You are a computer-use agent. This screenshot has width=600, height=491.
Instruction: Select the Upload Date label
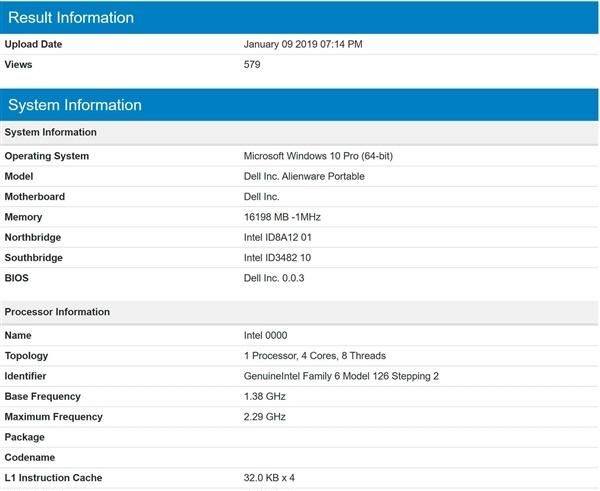tap(33, 44)
